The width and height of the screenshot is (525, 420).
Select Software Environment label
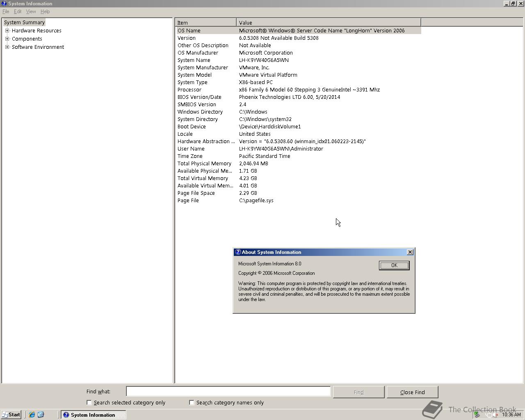pos(38,47)
